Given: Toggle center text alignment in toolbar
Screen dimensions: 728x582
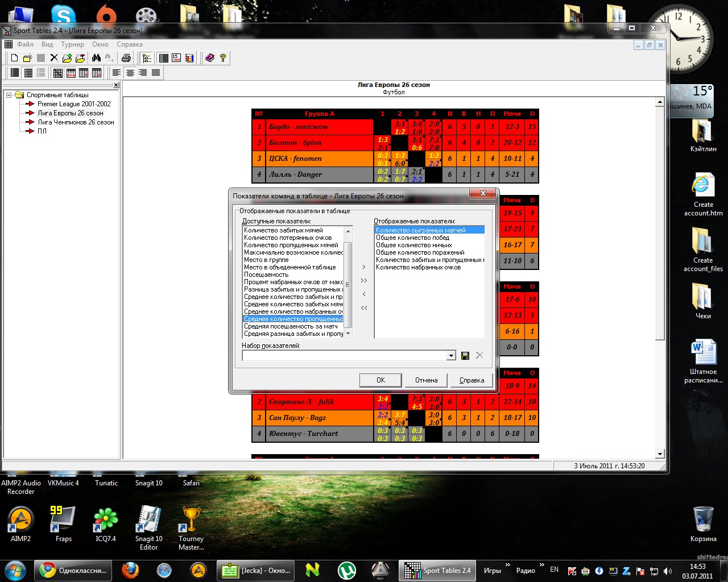Looking at the screenshot, I should point(130,73).
